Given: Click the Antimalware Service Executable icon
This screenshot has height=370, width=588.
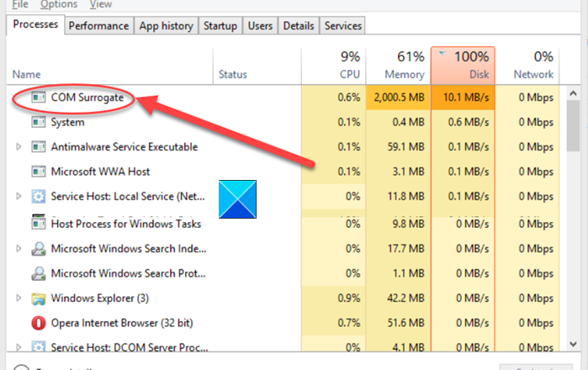Looking at the screenshot, I should coord(38,147).
